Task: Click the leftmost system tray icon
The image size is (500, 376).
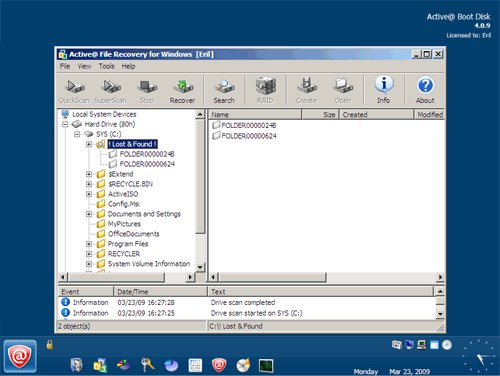Action: pos(397,345)
